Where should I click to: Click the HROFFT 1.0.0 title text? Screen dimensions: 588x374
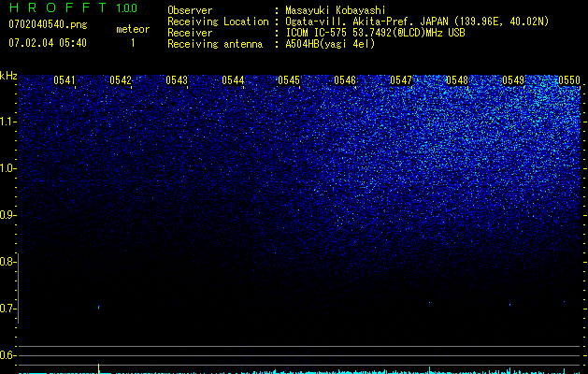(x=73, y=7)
